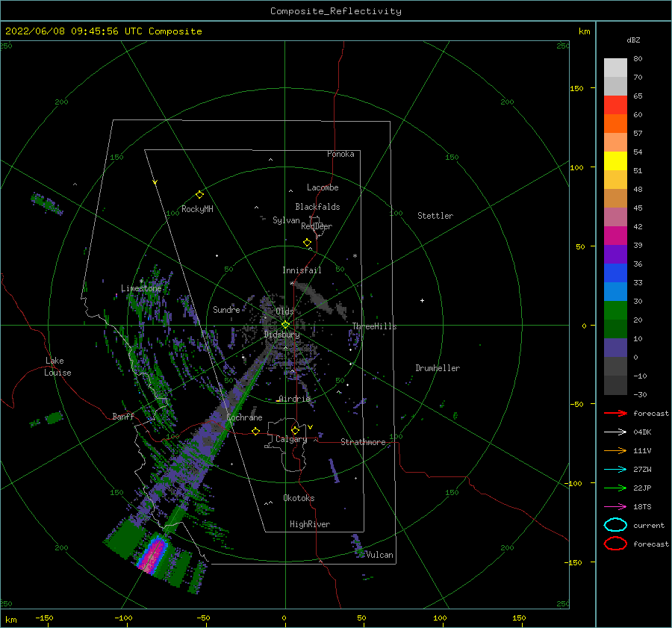Viewport: 672px width, 628px height.
Task: Click the orange 111V arrow in legend
Action: point(615,450)
